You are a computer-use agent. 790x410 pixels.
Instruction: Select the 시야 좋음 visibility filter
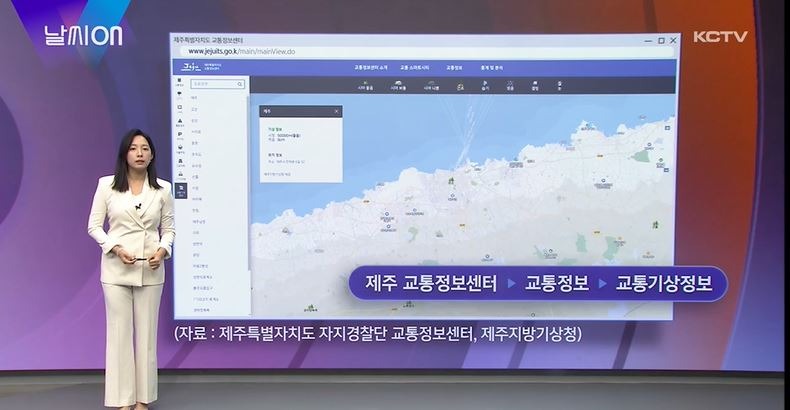click(365, 86)
